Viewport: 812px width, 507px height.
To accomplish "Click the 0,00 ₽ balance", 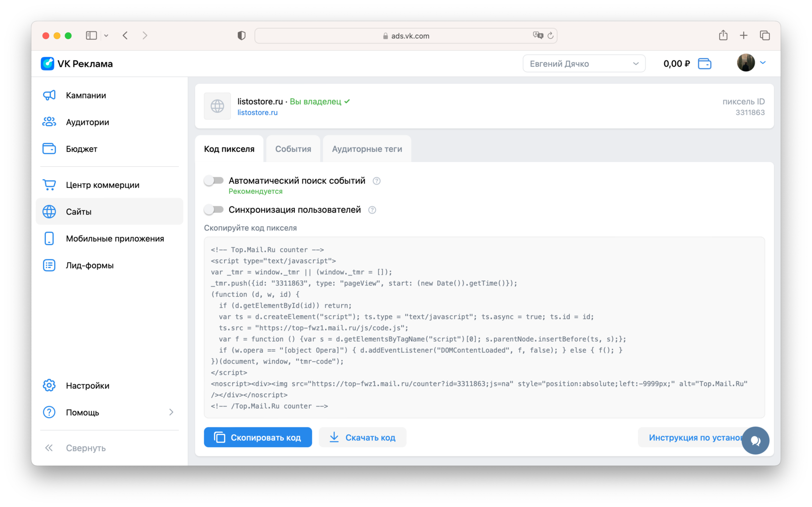I will click(x=676, y=63).
